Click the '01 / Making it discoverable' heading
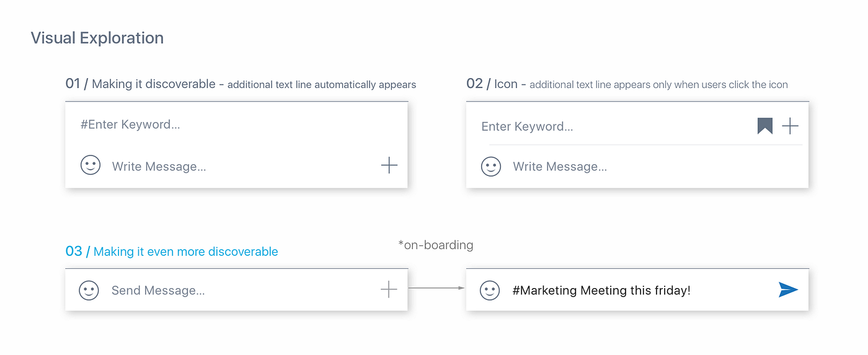 pyautogui.click(x=140, y=84)
